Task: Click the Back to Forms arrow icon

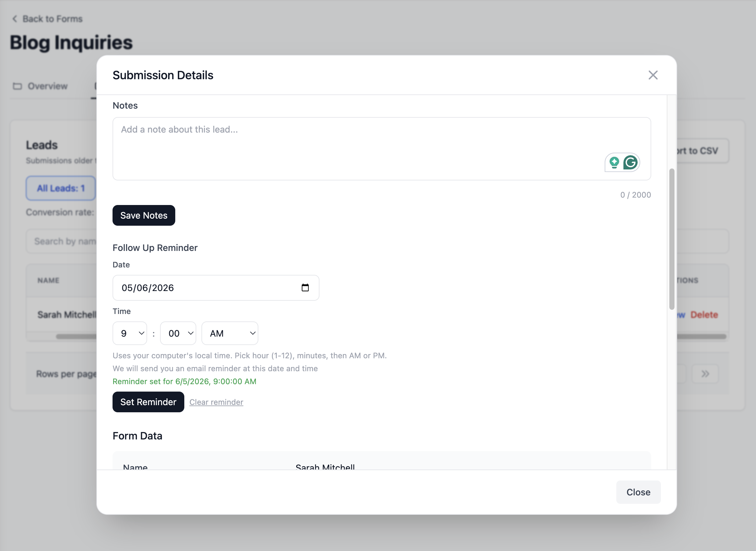Action: pos(15,19)
